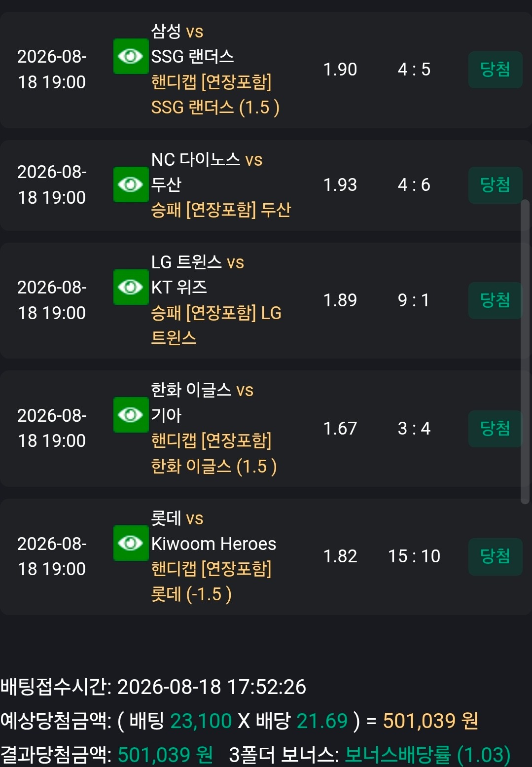Click the 당첨 badge for the 삼성 match
Screen dimensions: 532x767
click(495, 70)
